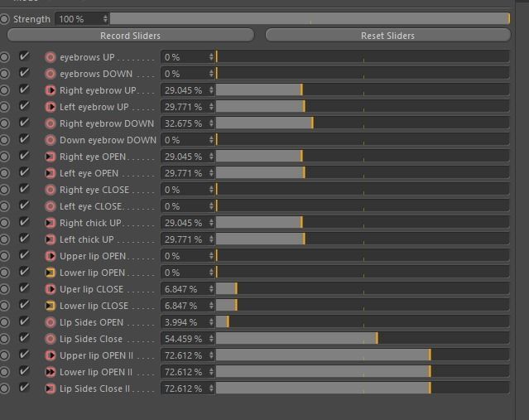
Task: Click the animation dot beside Strength
Action: pyautogui.click(x=5, y=18)
